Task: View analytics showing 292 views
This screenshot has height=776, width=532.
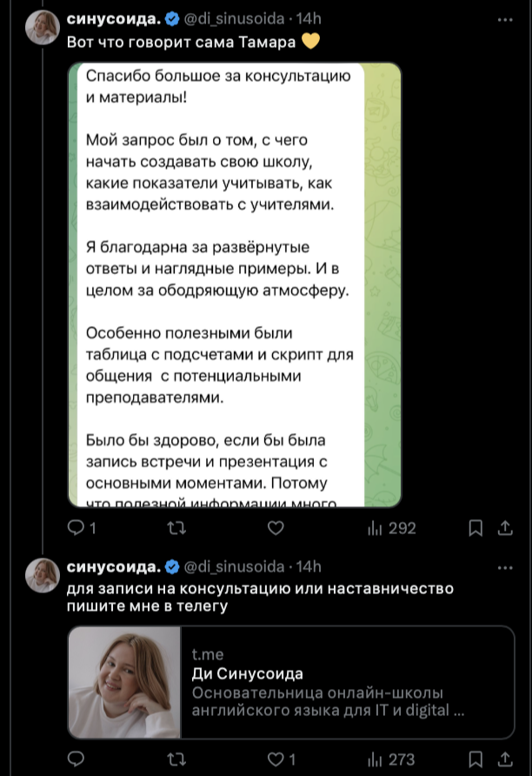Action: tap(391, 528)
